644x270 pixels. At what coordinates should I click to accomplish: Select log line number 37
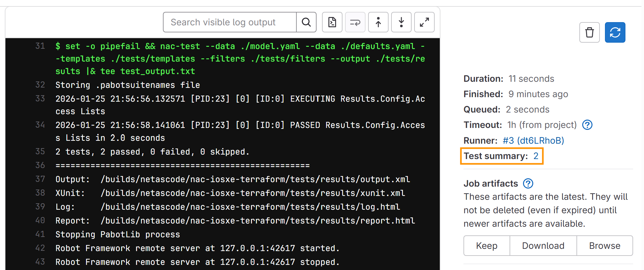coord(40,179)
